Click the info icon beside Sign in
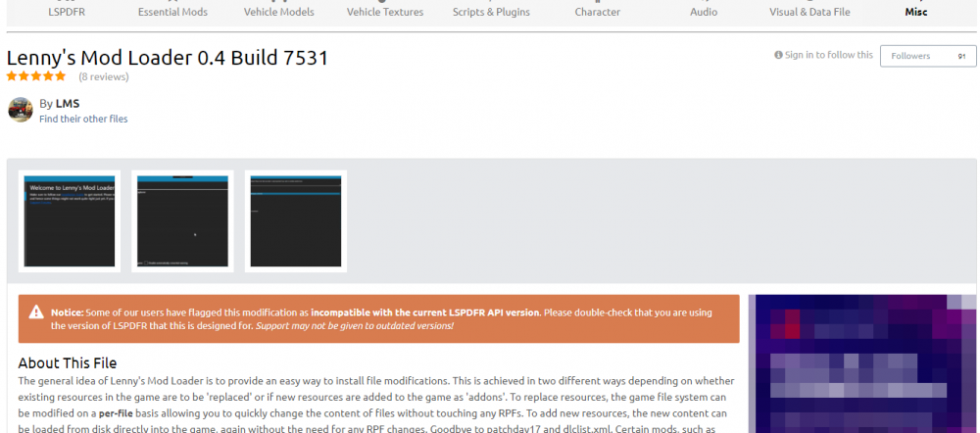 [778, 55]
